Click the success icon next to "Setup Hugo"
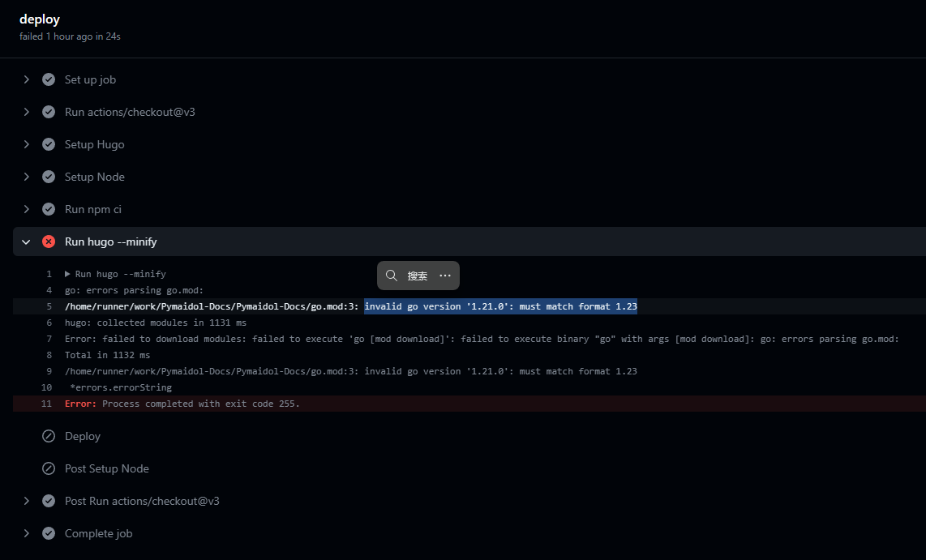The height and width of the screenshot is (560, 926). coord(49,144)
